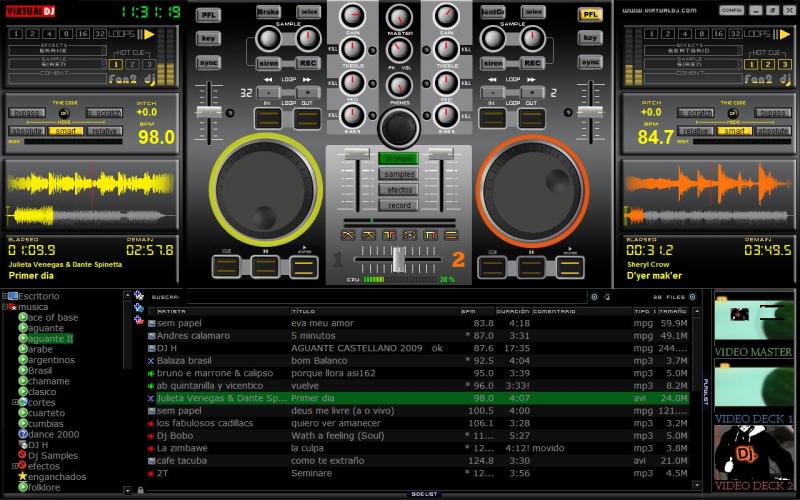
Task: Click the round icon next to 28 FILES
Action: point(692,297)
